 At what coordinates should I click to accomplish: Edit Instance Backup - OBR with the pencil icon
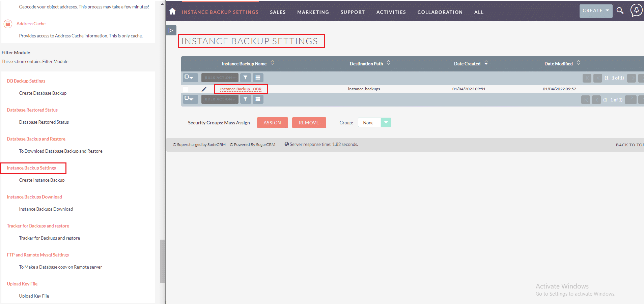(x=204, y=89)
